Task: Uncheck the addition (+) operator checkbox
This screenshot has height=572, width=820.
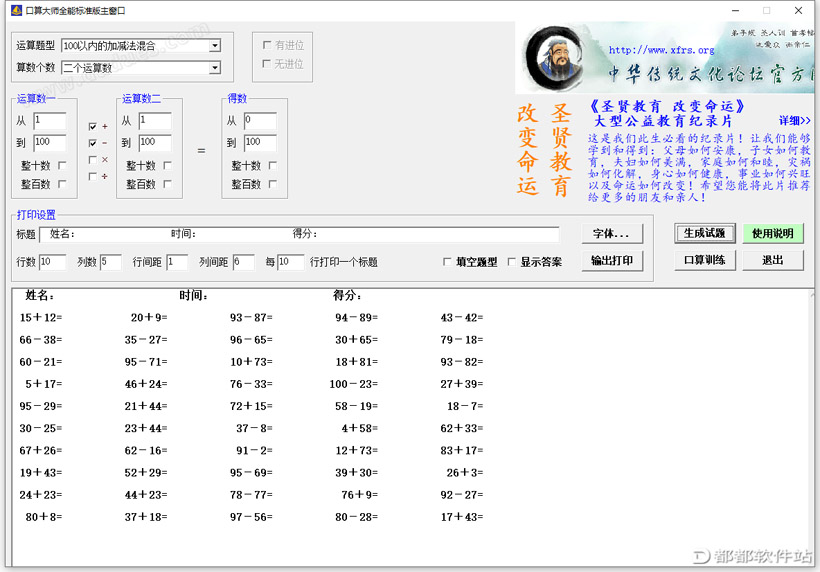Action: pyautogui.click(x=93, y=127)
